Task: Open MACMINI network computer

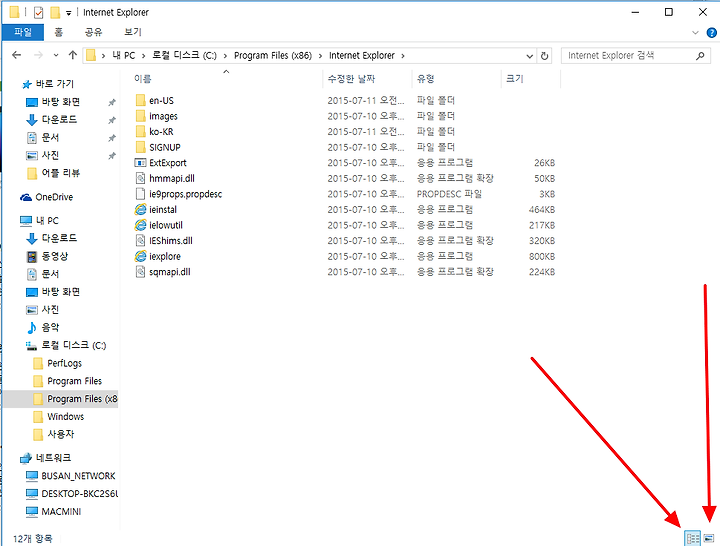Action: click(61, 512)
